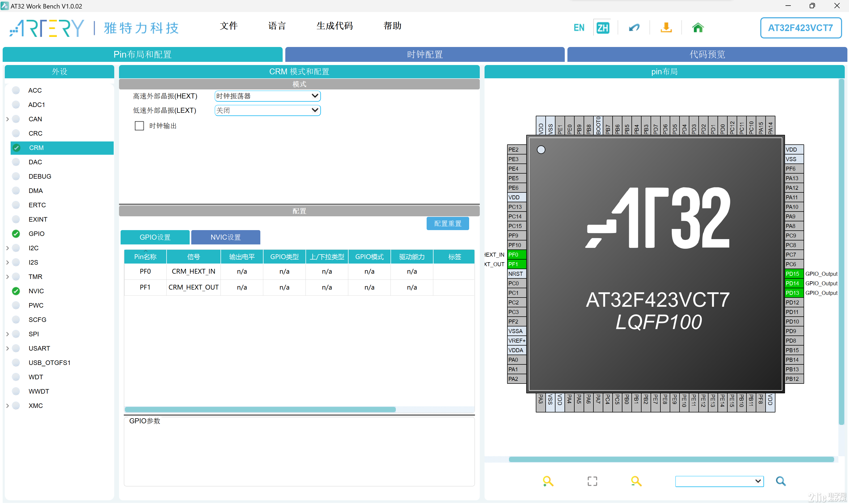Image resolution: width=849 pixels, height=504 pixels.
Task: Open the 生成代码 menu
Action: (x=334, y=26)
